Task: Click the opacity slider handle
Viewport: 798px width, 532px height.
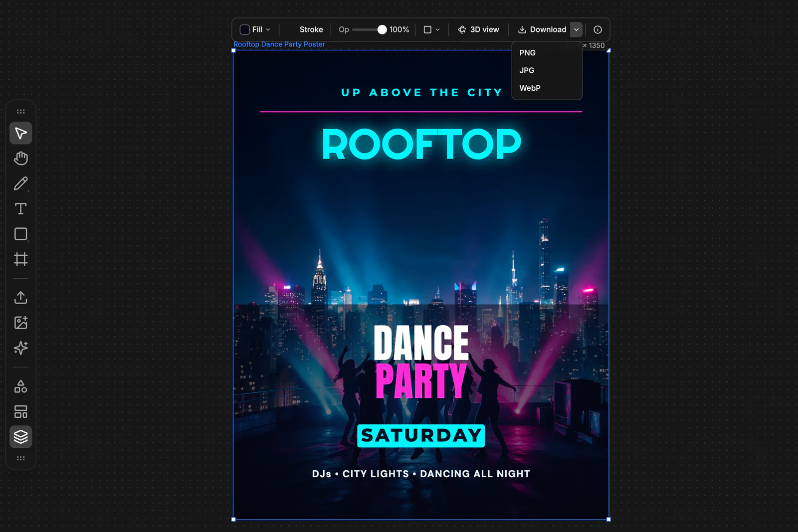Action: 382,29
